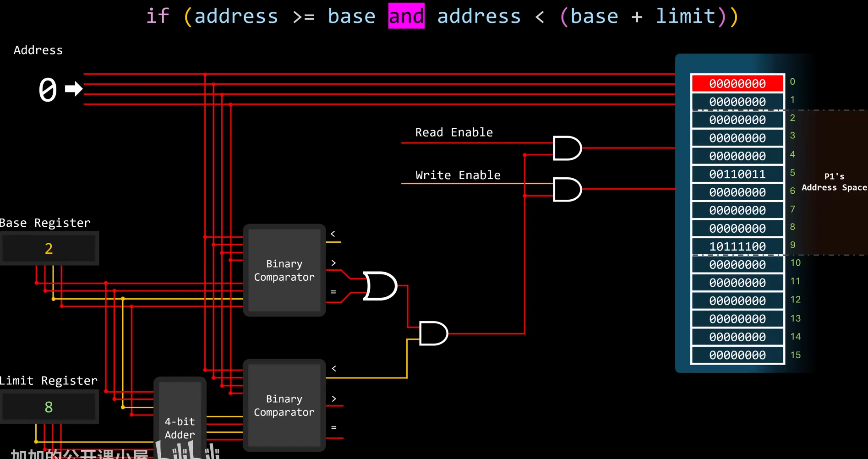Click the memory cell at address 7
The width and height of the screenshot is (868, 459).
[x=737, y=210]
